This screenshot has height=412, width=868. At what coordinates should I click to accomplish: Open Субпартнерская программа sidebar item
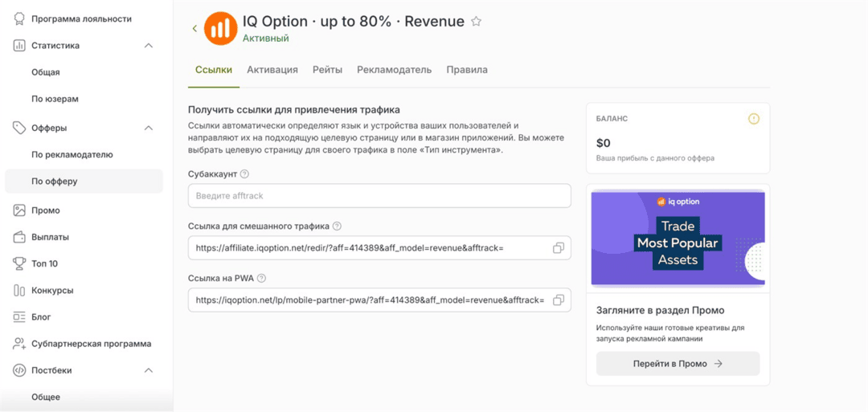[x=92, y=344]
